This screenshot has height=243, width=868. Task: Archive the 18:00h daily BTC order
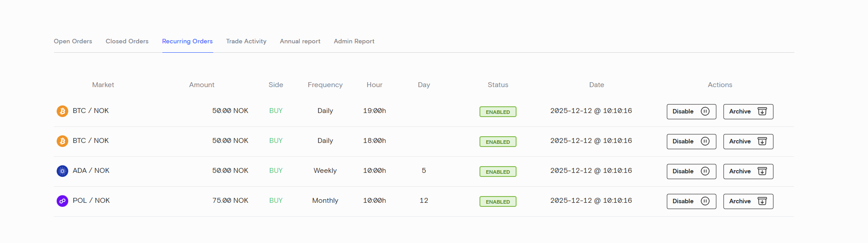point(748,142)
